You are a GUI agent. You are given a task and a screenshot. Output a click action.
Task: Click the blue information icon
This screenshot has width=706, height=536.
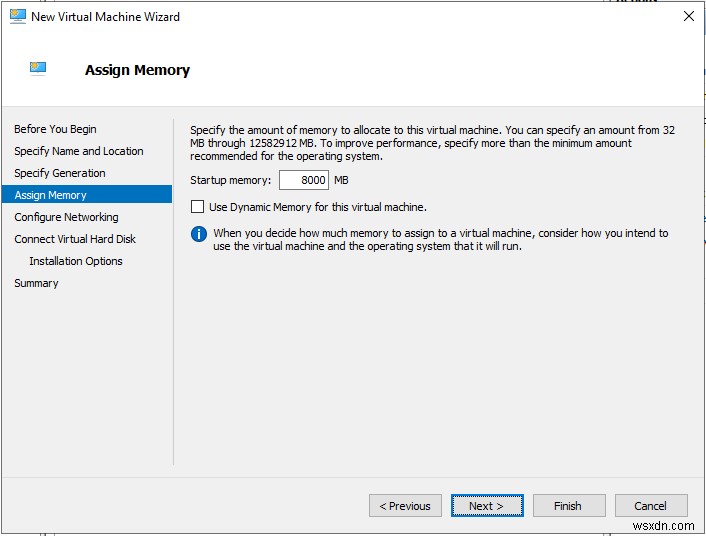(199, 234)
